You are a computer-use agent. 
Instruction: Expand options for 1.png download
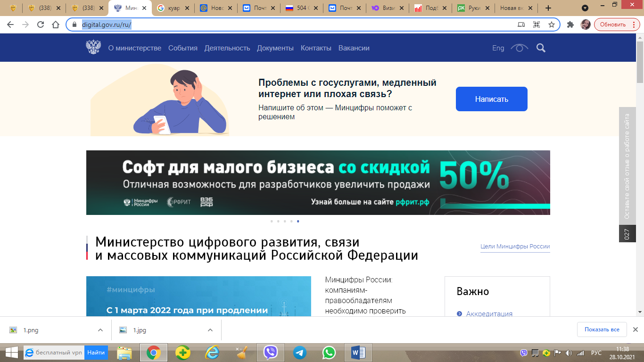[100, 330]
